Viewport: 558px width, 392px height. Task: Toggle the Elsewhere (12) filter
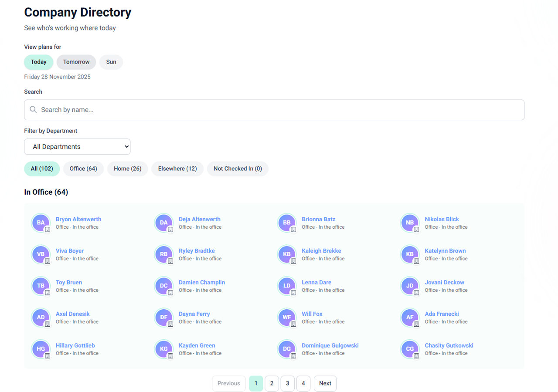tap(177, 169)
